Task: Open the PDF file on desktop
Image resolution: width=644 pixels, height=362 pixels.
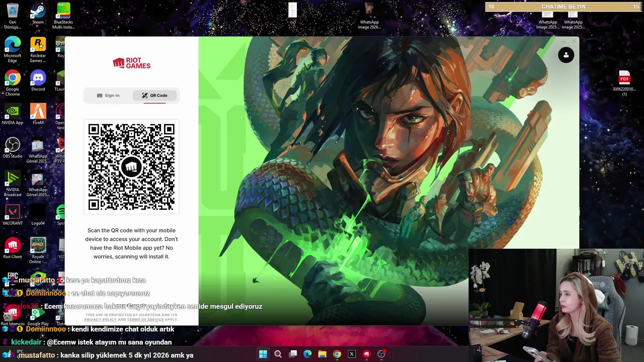Action: click(x=624, y=83)
